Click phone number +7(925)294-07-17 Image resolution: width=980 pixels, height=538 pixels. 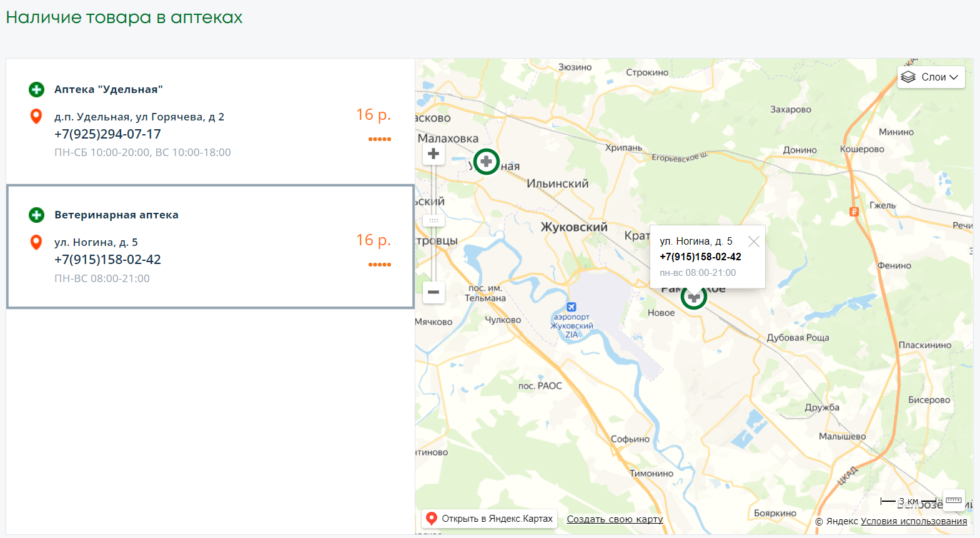pos(107,134)
